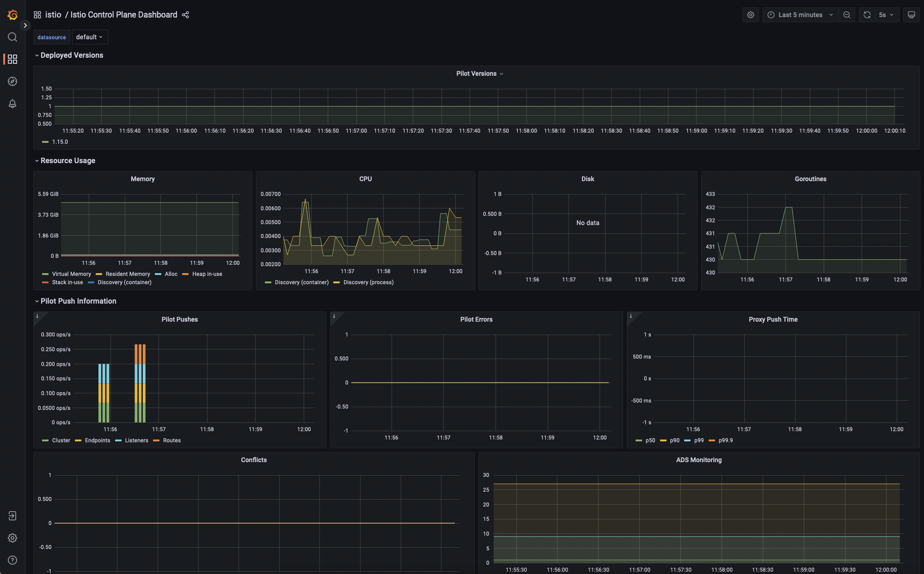
Task: Toggle Heap in-use legend series
Action: (207, 274)
